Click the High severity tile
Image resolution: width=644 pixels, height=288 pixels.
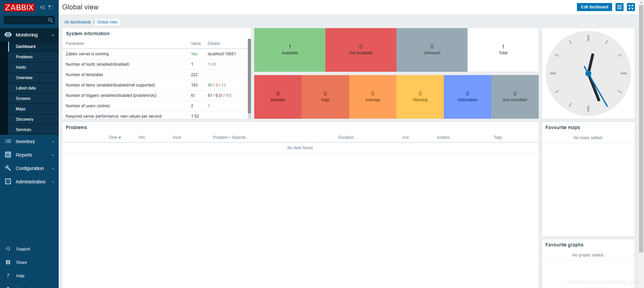pyautogui.click(x=325, y=97)
